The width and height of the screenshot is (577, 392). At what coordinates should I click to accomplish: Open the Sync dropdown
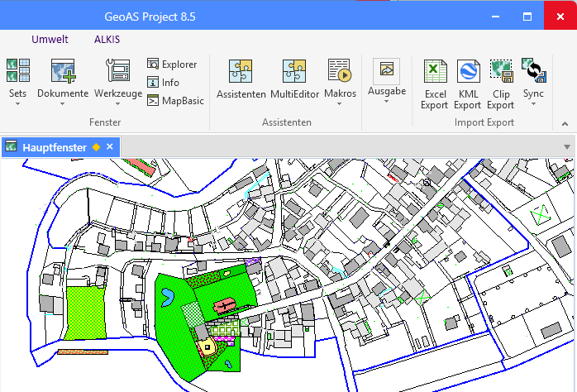[x=533, y=79]
